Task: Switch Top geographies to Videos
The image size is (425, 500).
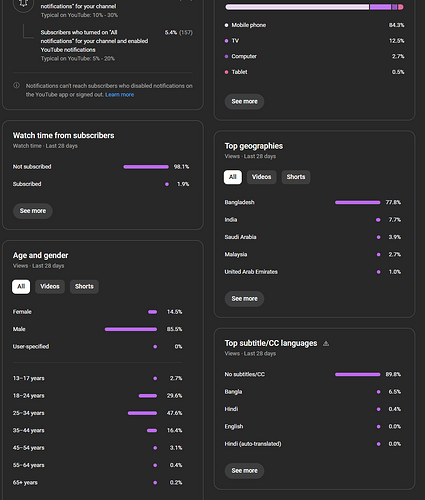Action: point(261,177)
